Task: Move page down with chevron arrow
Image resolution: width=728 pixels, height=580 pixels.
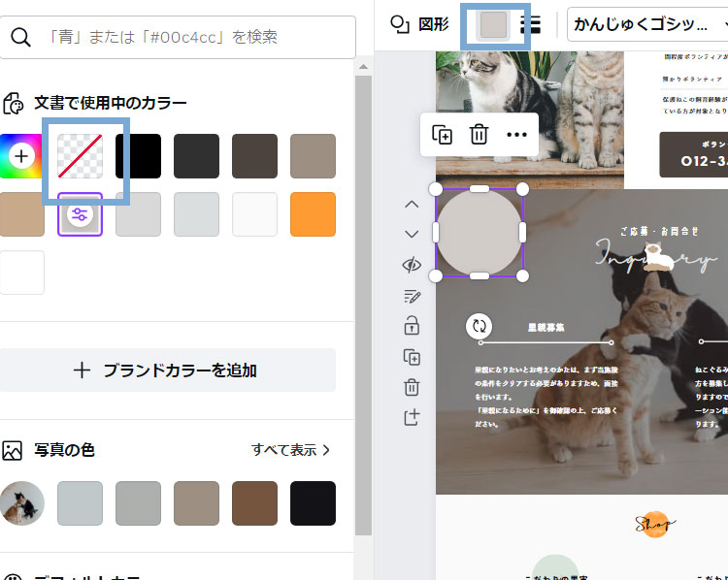Action: coord(412,234)
